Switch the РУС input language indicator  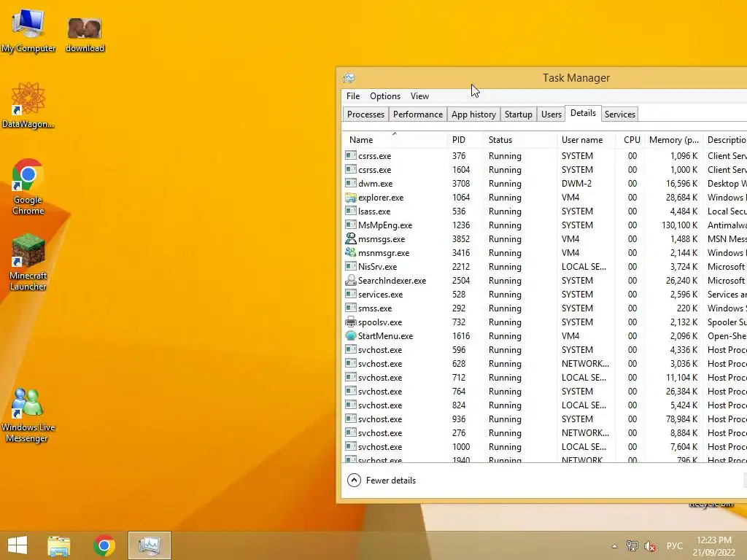674,546
